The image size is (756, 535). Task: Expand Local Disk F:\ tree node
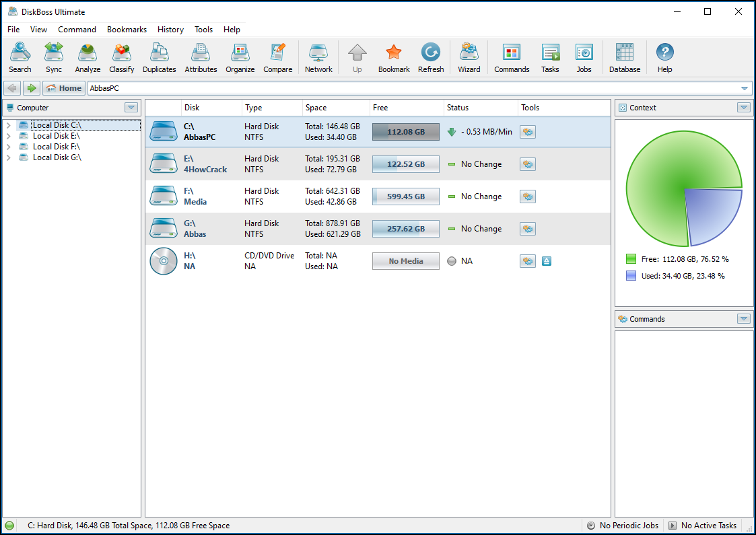coord(8,147)
